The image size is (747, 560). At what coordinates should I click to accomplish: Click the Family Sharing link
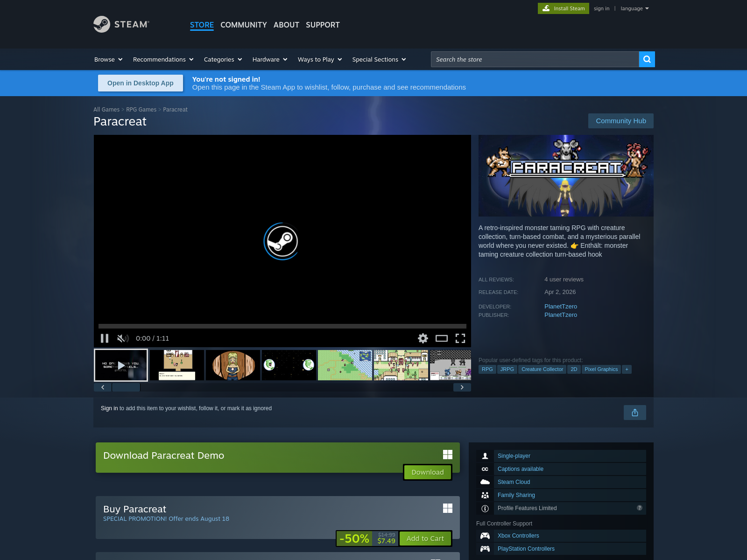[516, 495]
